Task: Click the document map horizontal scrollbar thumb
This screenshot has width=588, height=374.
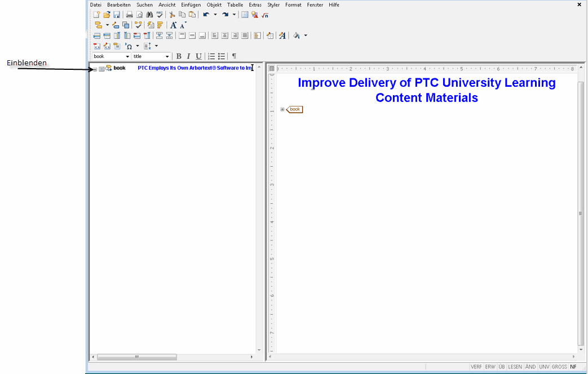Action: (x=137, y=357)
